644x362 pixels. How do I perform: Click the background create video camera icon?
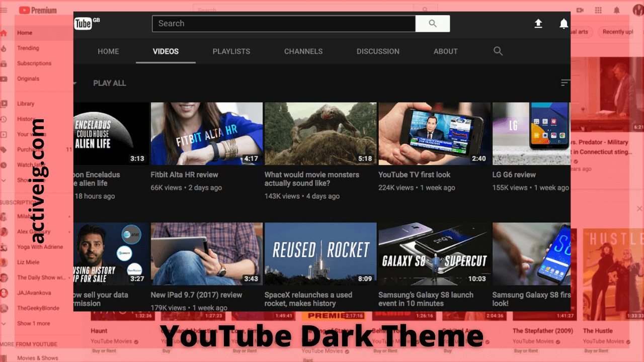pyautogui.click(x=580, y=10)
